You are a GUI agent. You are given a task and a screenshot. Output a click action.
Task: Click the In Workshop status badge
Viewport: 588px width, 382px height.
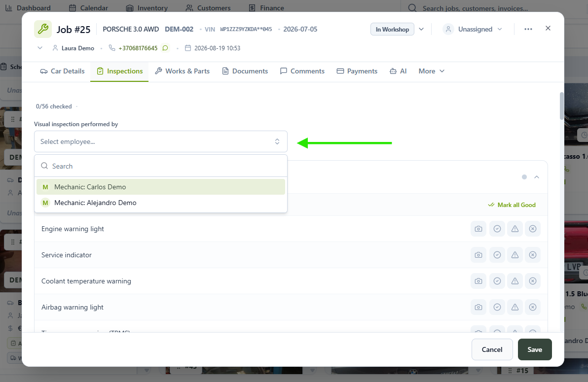[392, 29]
